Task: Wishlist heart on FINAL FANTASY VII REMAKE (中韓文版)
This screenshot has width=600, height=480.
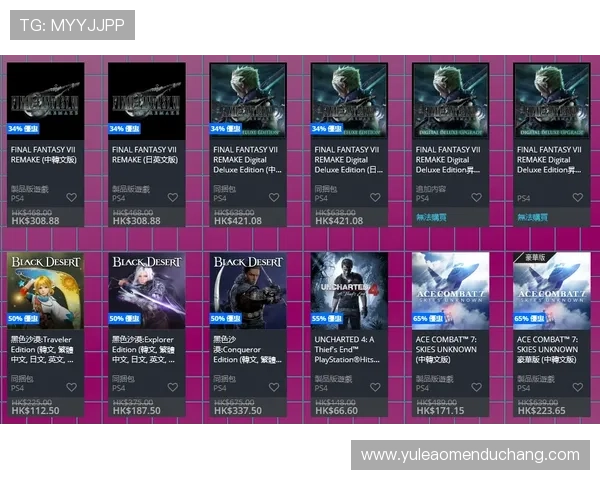Action: tap(72, 198)
